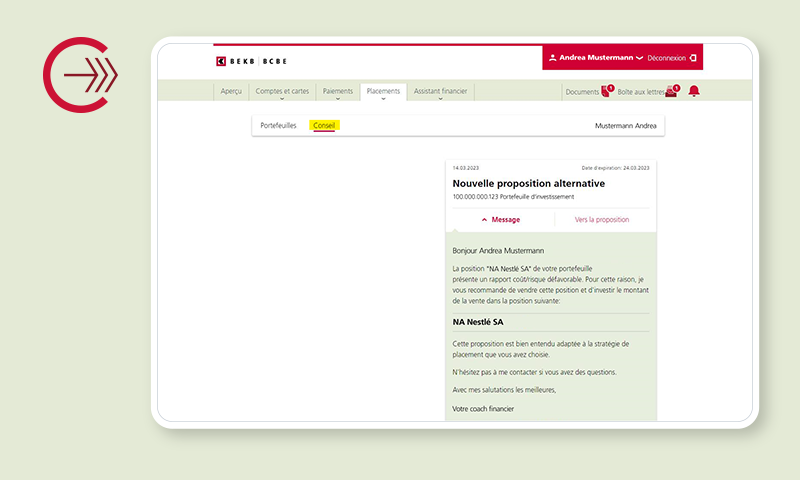
Task: Go to the Aperçu tab
Action: click(x=231, y=91)
